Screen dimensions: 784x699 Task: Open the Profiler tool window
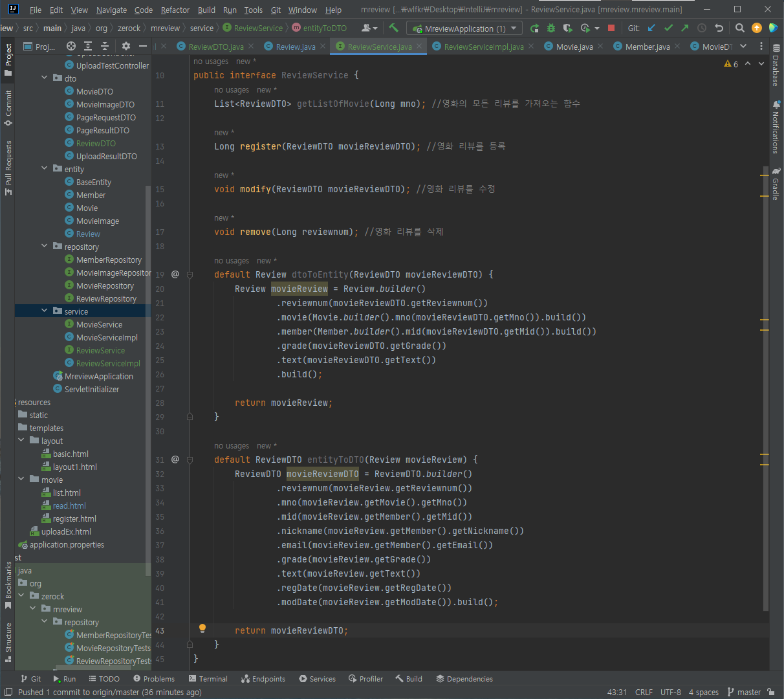[365, 679]
